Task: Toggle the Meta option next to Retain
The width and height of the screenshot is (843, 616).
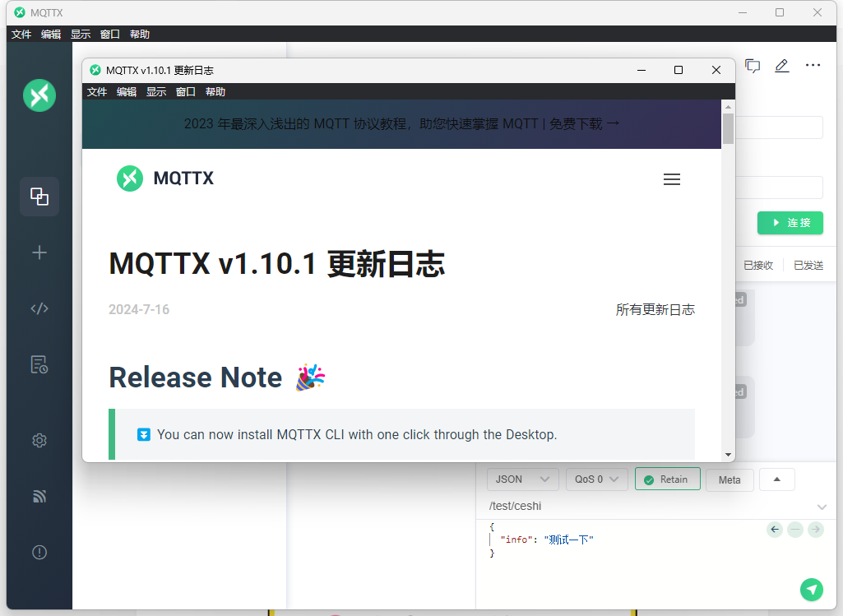Action: coord(729,479)
